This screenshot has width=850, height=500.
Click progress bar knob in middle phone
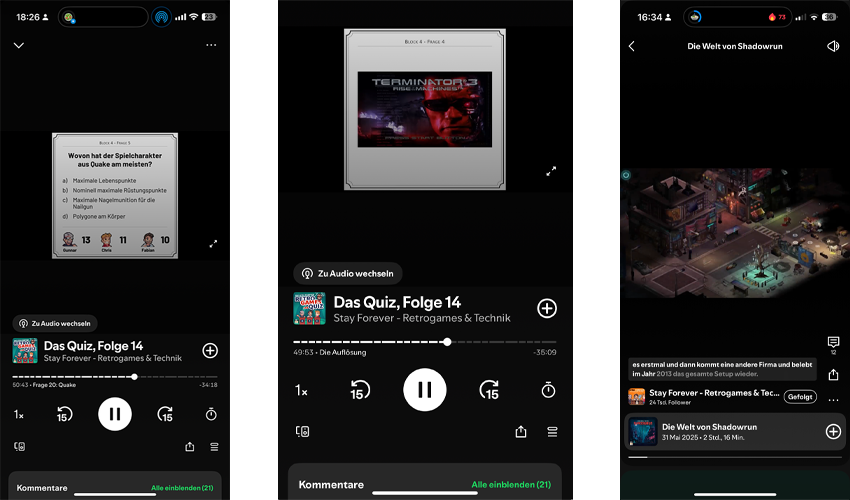coord(447,342)
